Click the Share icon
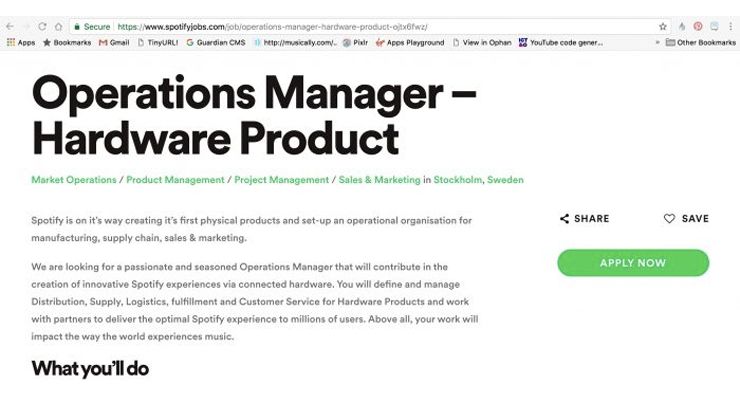The image size is (740, 400). [565, 218]
